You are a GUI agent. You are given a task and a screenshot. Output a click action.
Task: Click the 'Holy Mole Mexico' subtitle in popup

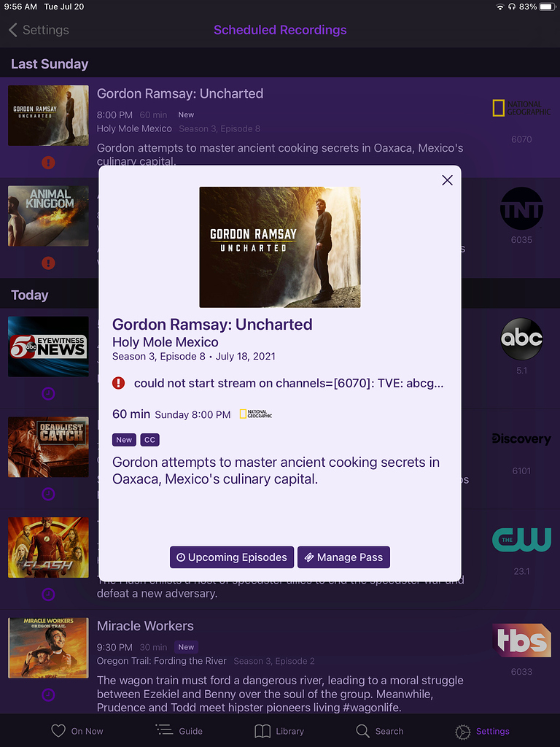coord(166,342)
